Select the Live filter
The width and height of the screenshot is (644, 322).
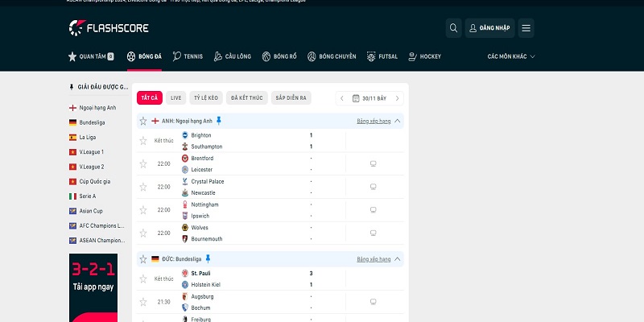(x=175, y=97)
